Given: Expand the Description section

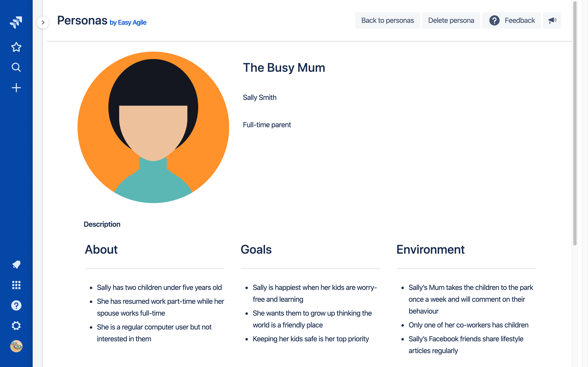Looking at the screenshot, I should click(x=102, y=224).
